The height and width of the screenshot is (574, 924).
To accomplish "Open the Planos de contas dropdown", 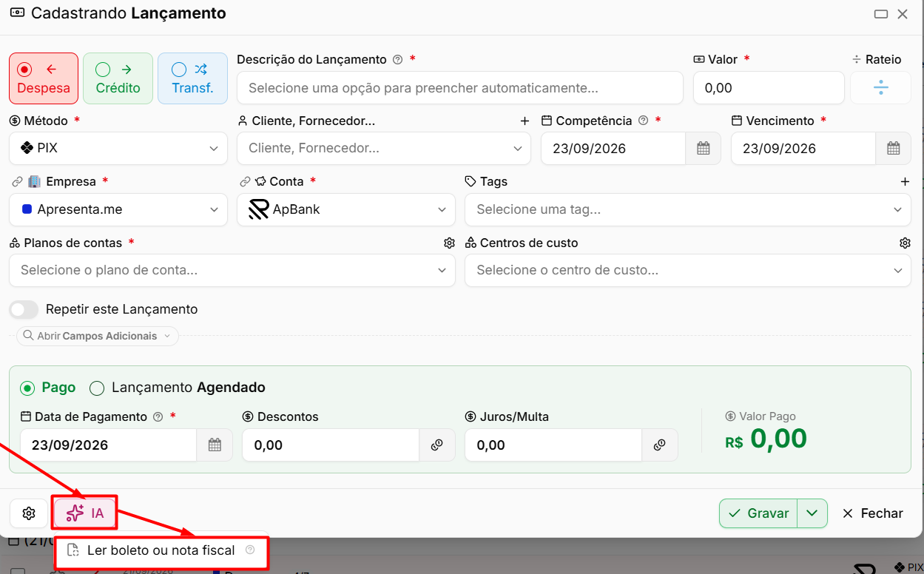I will pos(232,270).
